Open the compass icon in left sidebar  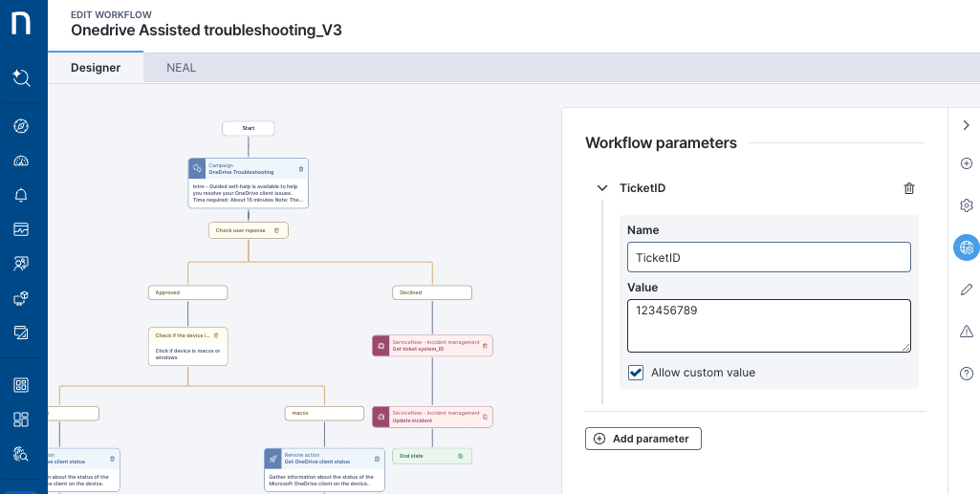point(22,126)
